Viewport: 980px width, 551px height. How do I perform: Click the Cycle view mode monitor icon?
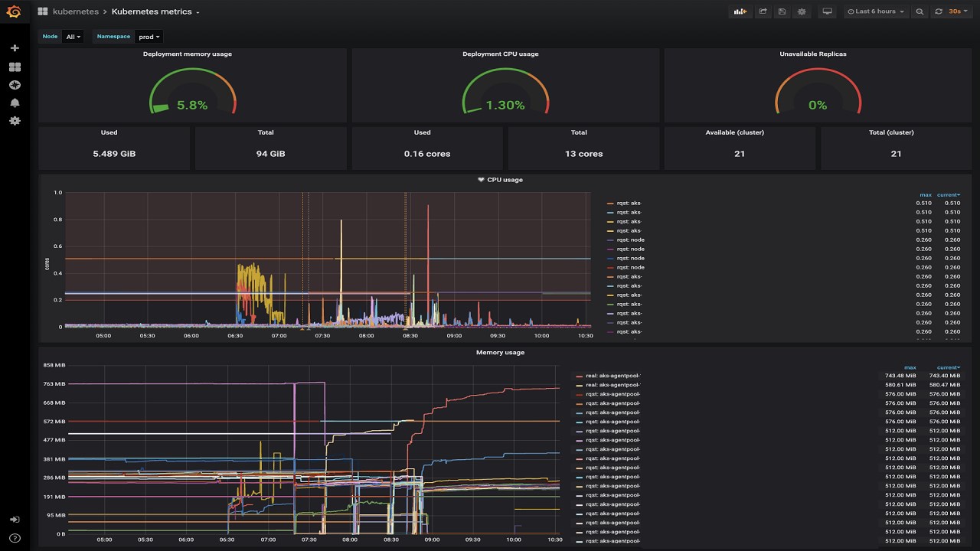pos(827,11)
